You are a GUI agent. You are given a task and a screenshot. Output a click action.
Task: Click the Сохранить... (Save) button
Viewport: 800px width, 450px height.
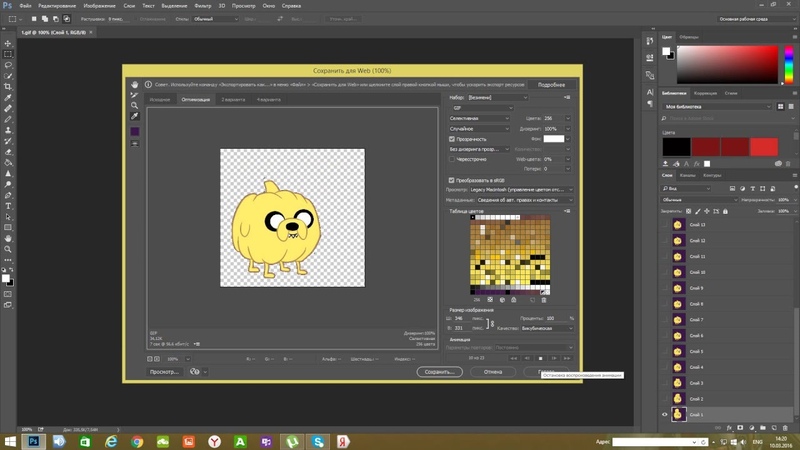point(439,371)
